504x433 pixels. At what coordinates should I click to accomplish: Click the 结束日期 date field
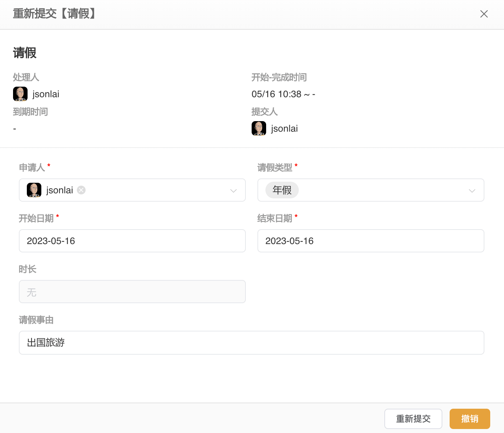click(x=371, y=241)
